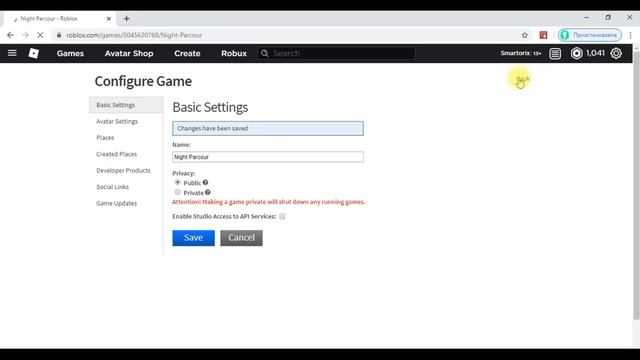Click the search magnifier icon

click(x=264, y=53)
